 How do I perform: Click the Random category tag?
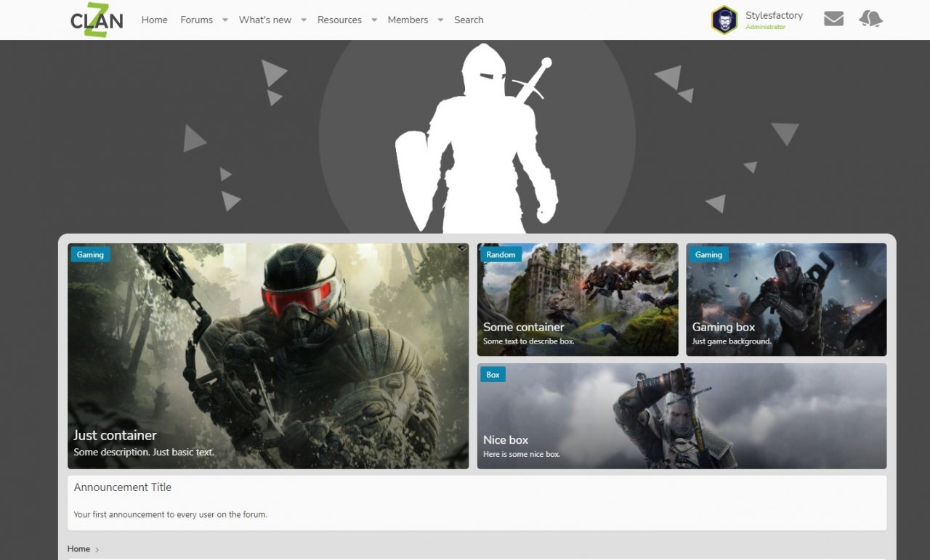pos(501,255)
